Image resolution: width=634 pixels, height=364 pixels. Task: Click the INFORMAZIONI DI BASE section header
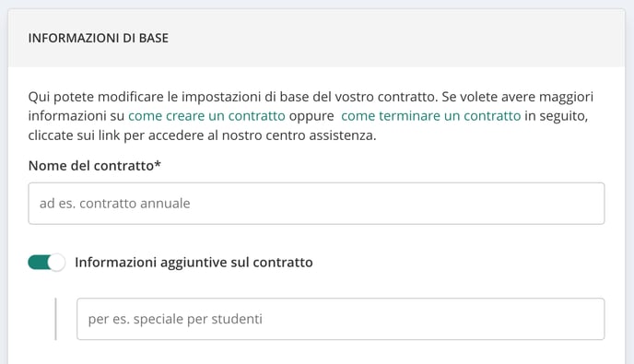(99, 38)
